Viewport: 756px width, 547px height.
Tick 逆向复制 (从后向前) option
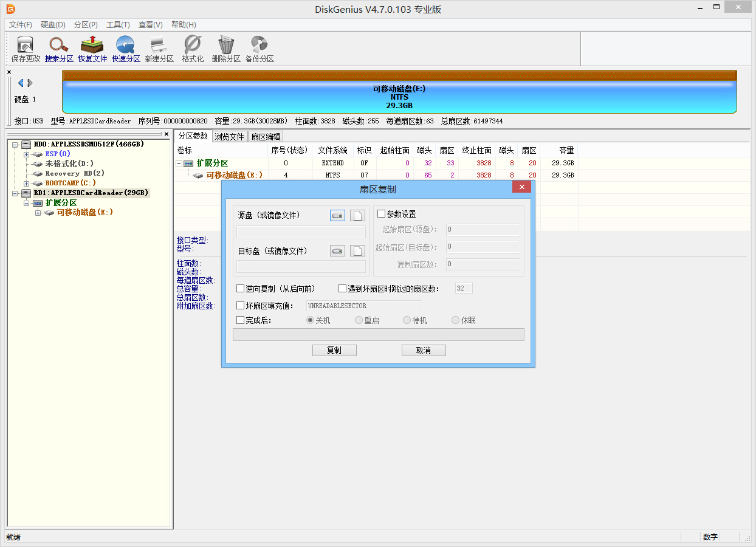click(x=240, y=289)
